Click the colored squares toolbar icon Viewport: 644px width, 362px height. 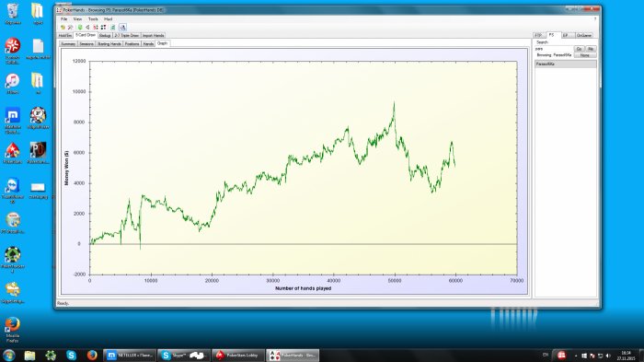tap(103, 27)
